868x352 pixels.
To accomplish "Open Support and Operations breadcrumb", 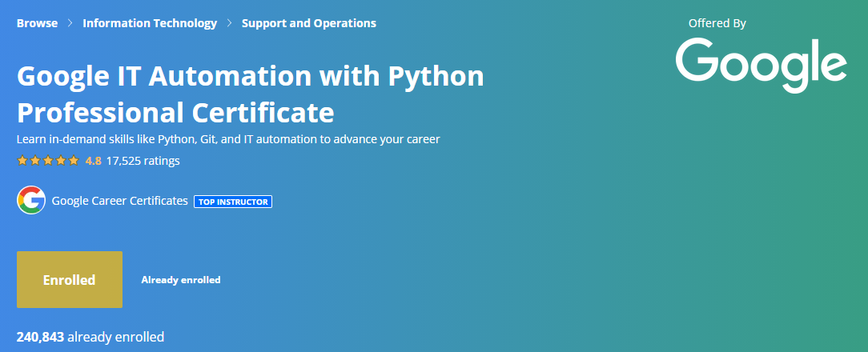I will pyautogui.click(x=309, y=23).
